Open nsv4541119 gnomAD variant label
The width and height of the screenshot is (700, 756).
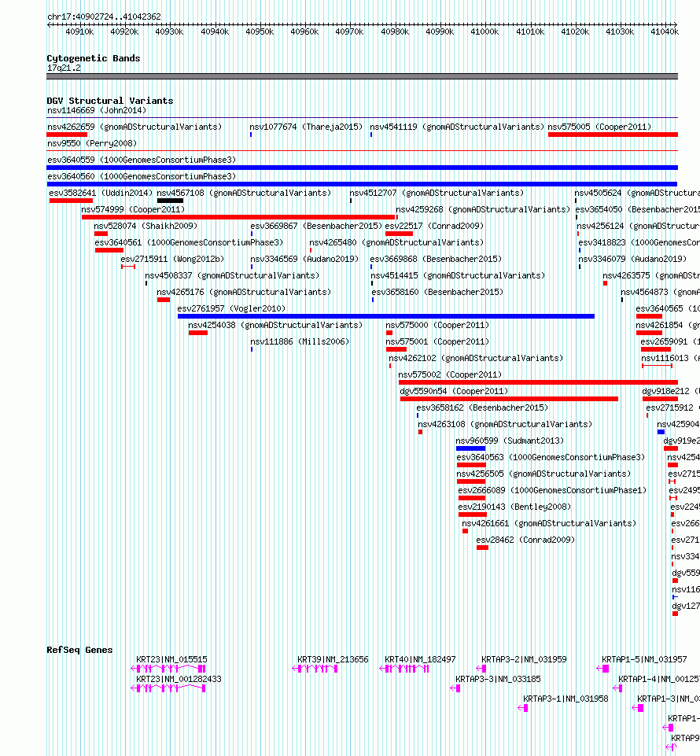click(457, 127)
